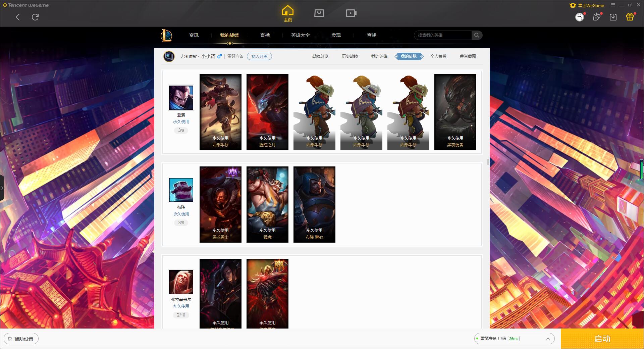Open 辅助设置 settings button
Screen dimensions: 644x349
point(21,339)
